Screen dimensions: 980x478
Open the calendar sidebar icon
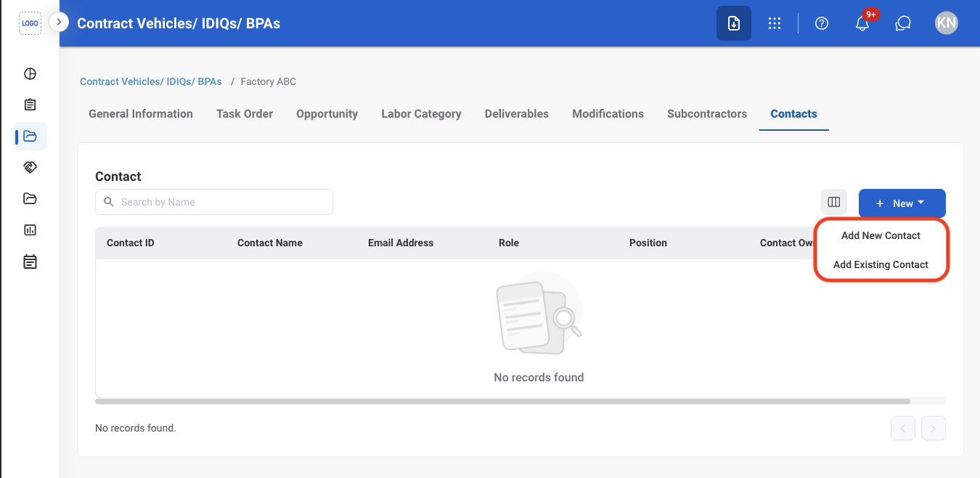click(x=30, y=262)
